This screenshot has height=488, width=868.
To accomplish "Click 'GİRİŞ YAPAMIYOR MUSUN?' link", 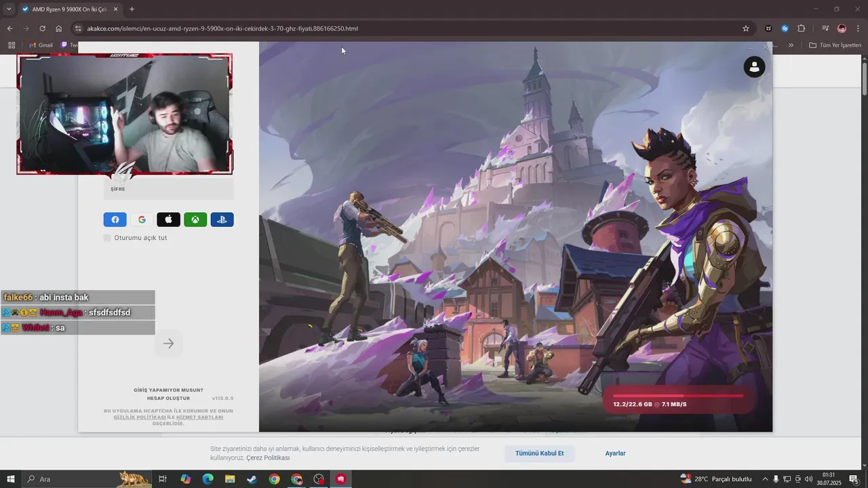I will [168, 390].
